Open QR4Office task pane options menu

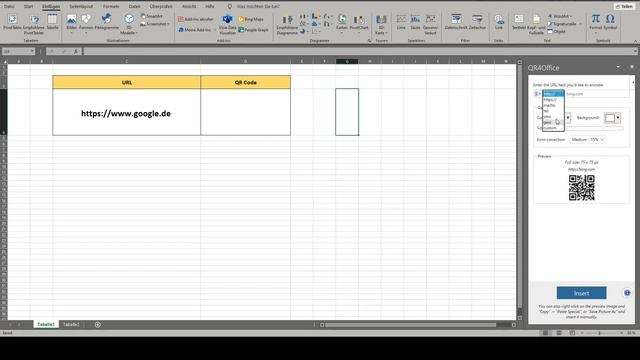618,67
